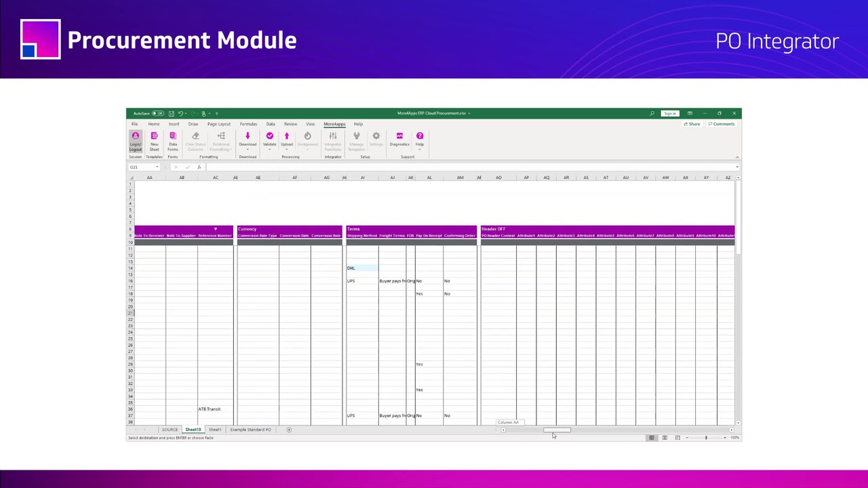Open the File menu tab

pos(134,124)
